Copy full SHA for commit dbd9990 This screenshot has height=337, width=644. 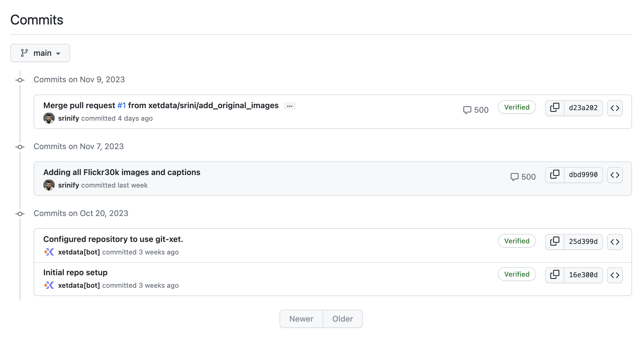point(555,175)
